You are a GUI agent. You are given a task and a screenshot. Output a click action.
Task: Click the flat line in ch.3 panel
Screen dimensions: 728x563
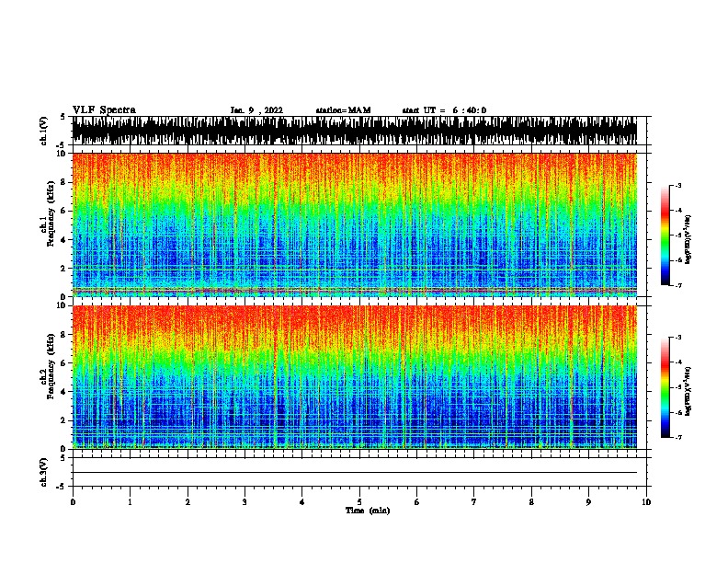(x=354, y=473)
